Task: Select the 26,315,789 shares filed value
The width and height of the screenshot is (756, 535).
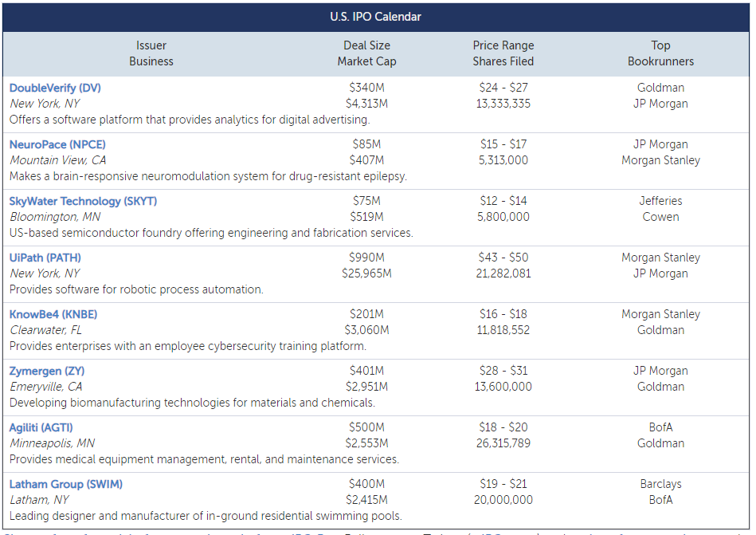Action: tap(503, 443)
